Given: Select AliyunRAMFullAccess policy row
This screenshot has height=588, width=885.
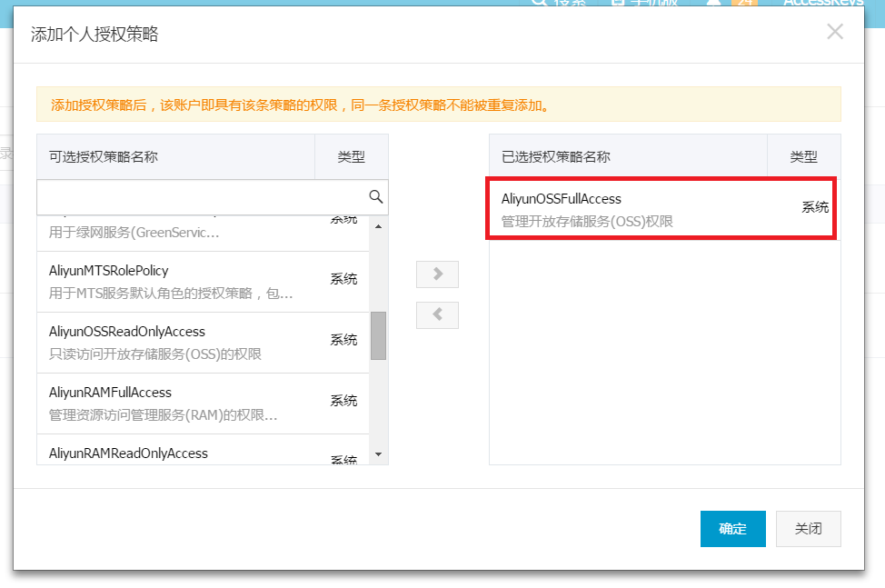Looking at the screenshot, I should point(204,404).
